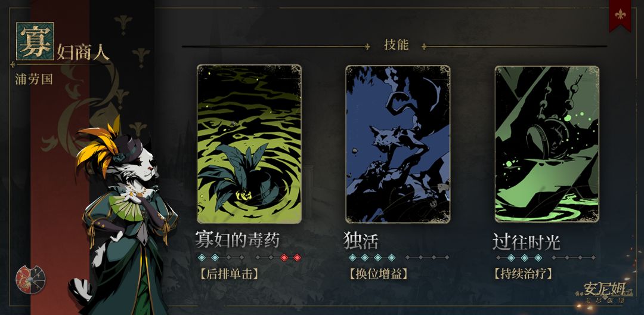Click the 寡 character emblem tile

(35, 41)
